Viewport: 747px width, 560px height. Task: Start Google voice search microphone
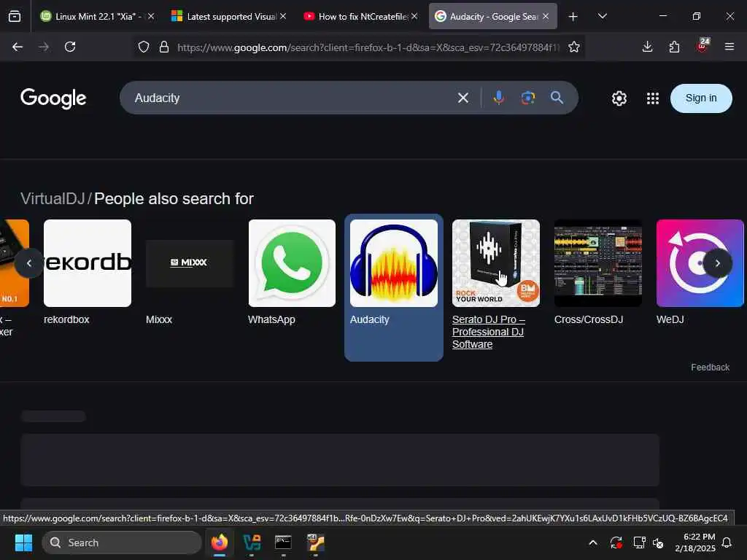(498, 98)
